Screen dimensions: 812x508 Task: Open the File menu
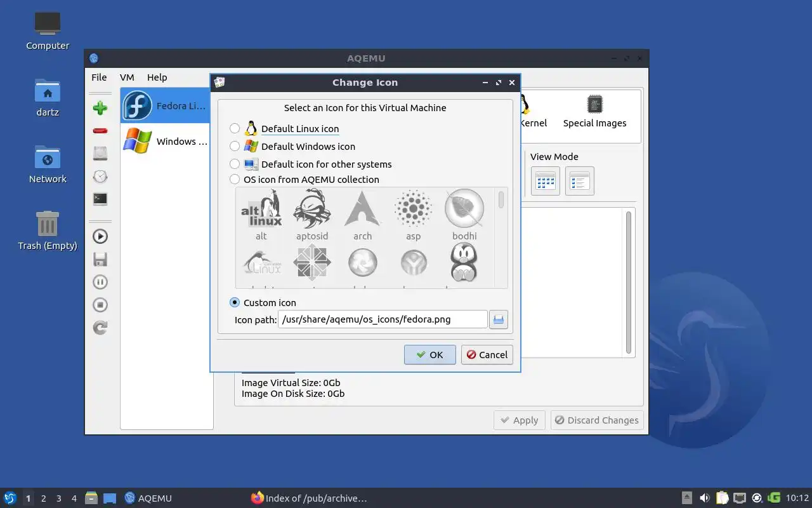click(99, 77)
